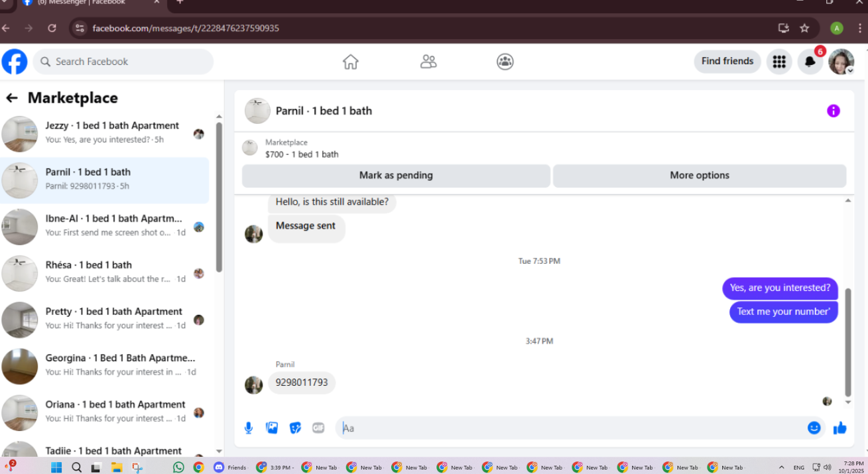Image resolution: width=868 pixels, height=474 pixels.
Task: Focus the Aa message input box
Action: pos(570,428)
